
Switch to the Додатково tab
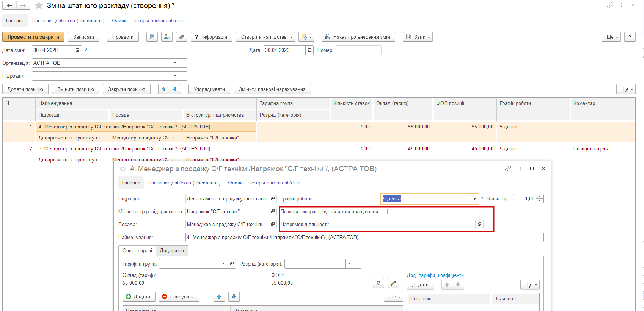[172, 251]
